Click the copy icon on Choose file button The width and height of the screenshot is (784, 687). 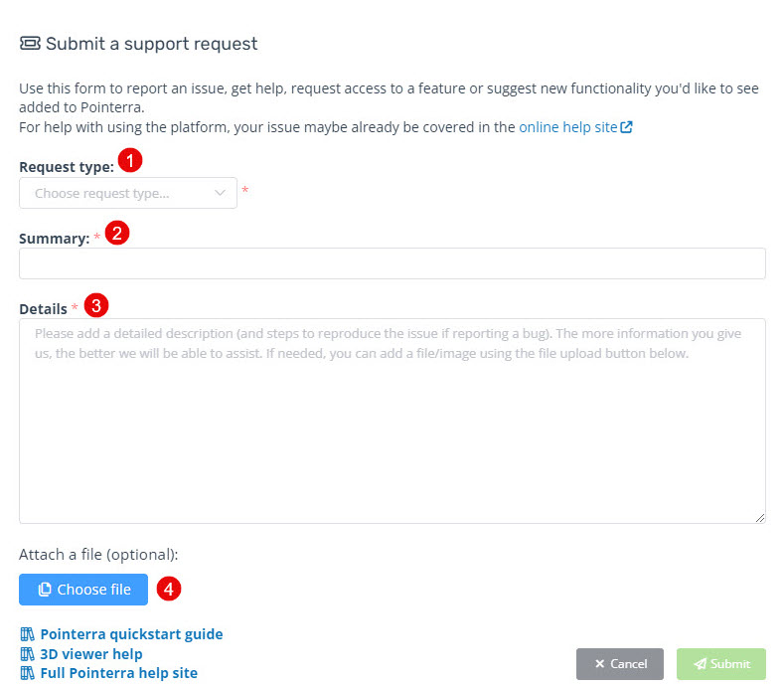(x=45, y=590)
